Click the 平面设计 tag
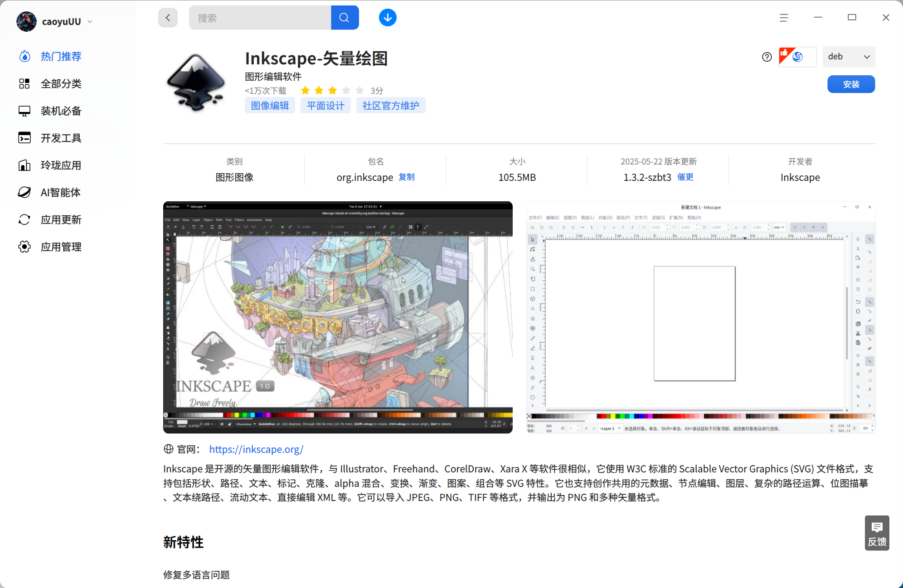Image resolution: width=903 pixels, height=588 pixels. pyautogui.click(x=325, y=106)
